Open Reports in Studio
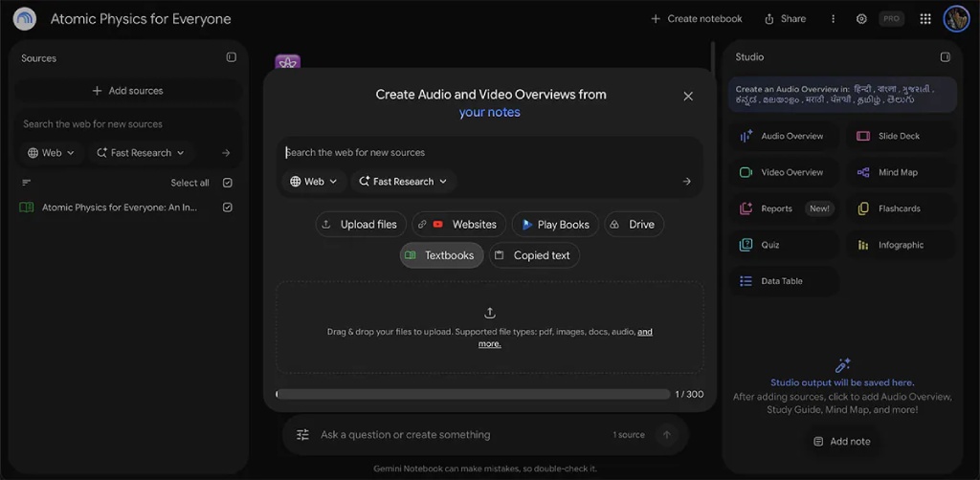 coord(784,208)
